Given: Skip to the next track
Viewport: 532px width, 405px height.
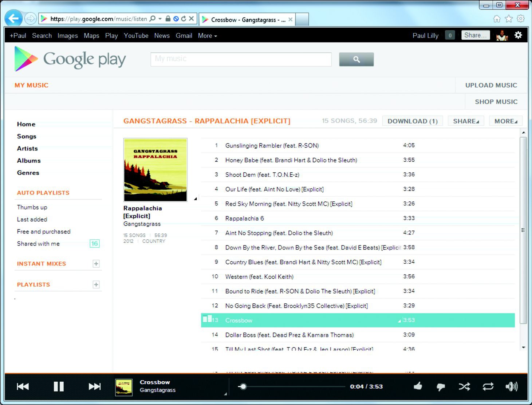Looking at the screenshot, I should 95,386.
